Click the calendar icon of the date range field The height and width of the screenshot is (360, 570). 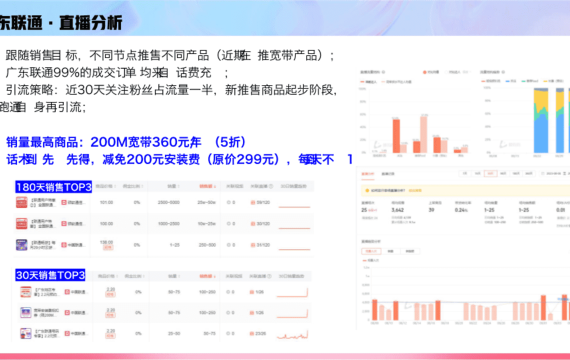click(543, 173)
